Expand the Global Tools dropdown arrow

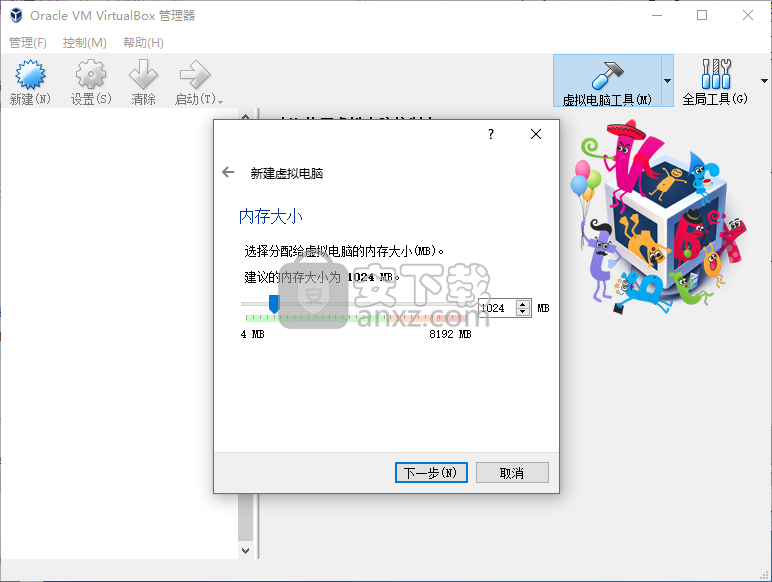[x=764, y=81]
